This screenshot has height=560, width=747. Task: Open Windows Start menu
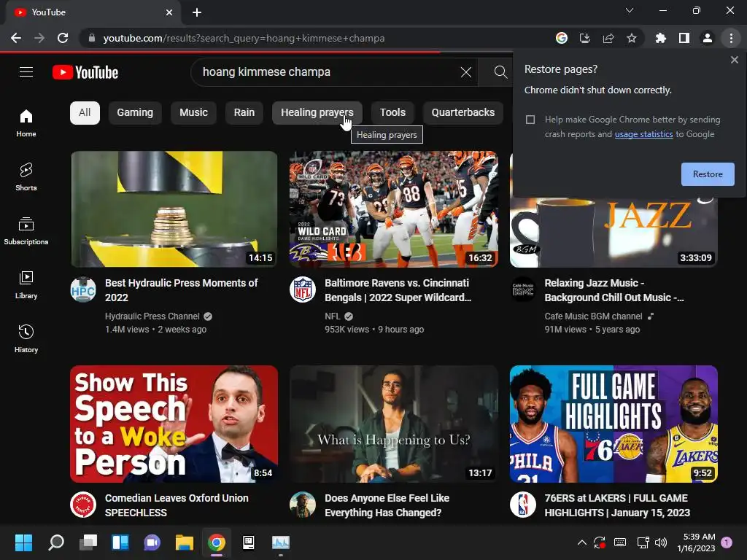(x=23, y=542)
